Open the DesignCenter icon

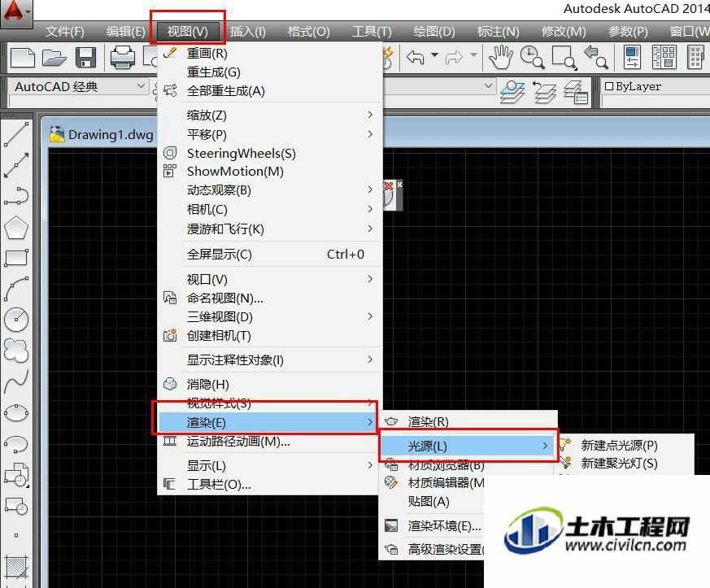tap(664, 58)
